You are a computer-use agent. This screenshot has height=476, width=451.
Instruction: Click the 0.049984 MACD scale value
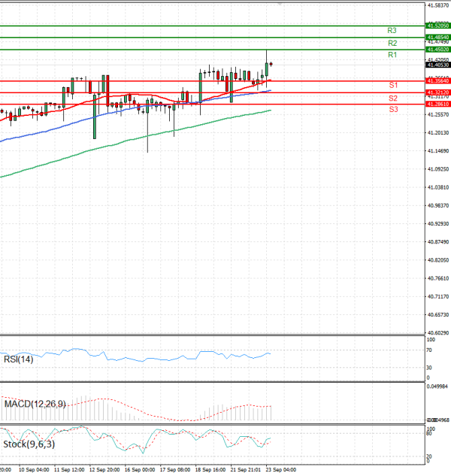(437, 387)
